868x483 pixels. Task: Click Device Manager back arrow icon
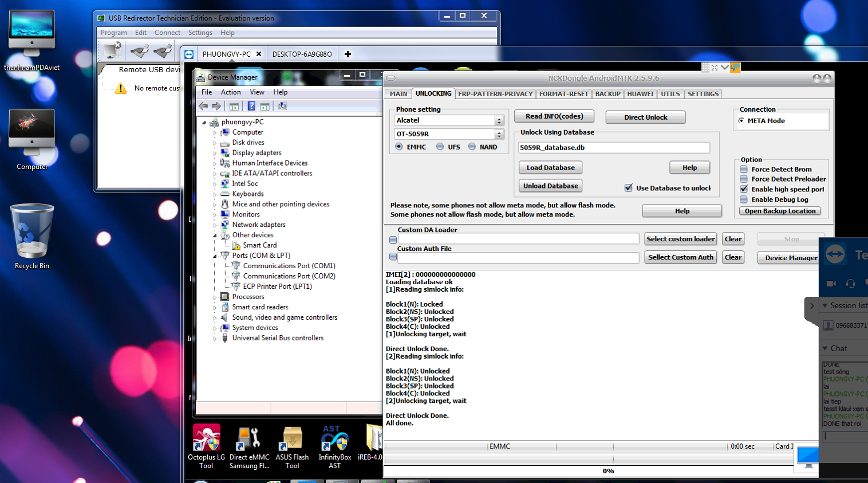tap(203, 106)
